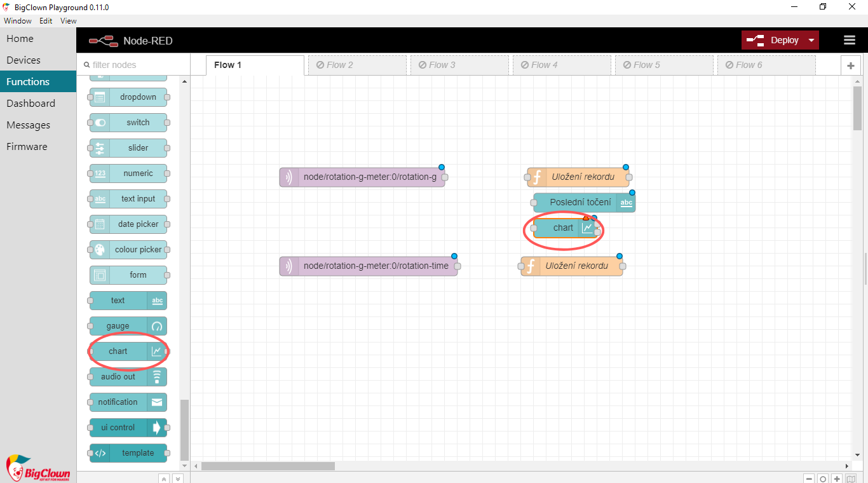Select the text input node in the palette
The height and width of the screenshot is (483, 868).
click(x=128, y=199)
